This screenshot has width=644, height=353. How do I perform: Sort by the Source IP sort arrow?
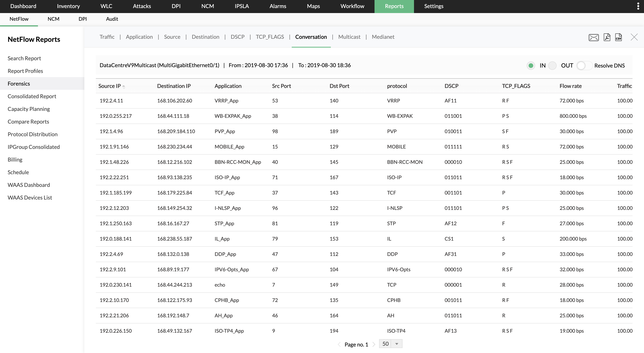point(124,87)
